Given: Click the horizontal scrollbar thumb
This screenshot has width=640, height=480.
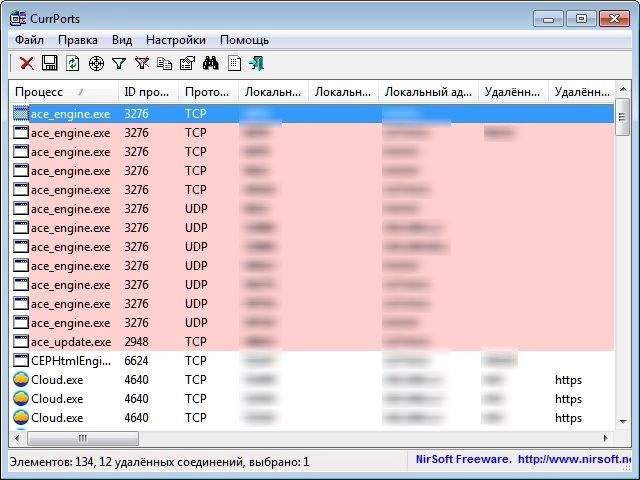Looking at the screenshot, I should 83,438.
